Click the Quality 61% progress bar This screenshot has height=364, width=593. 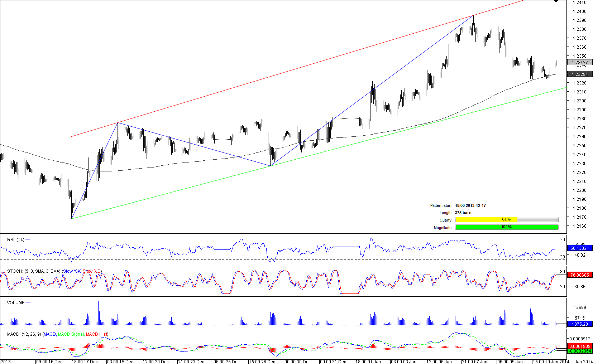(x=507, y=219)
